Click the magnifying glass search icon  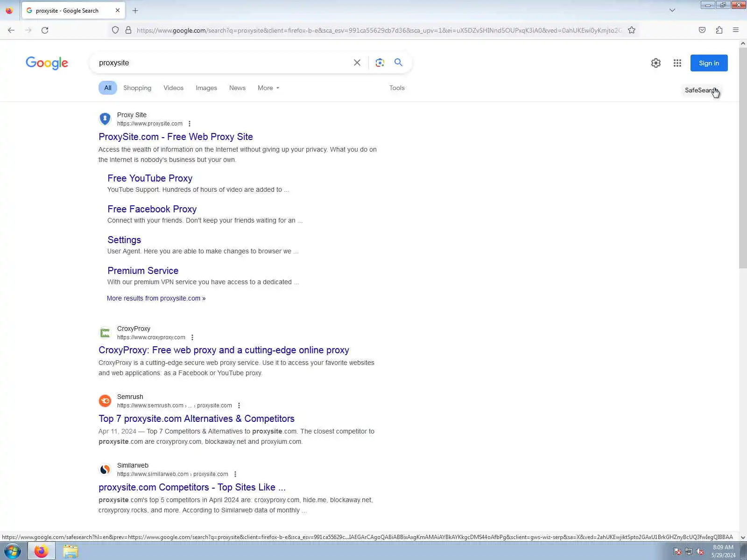tap(398, 62)
